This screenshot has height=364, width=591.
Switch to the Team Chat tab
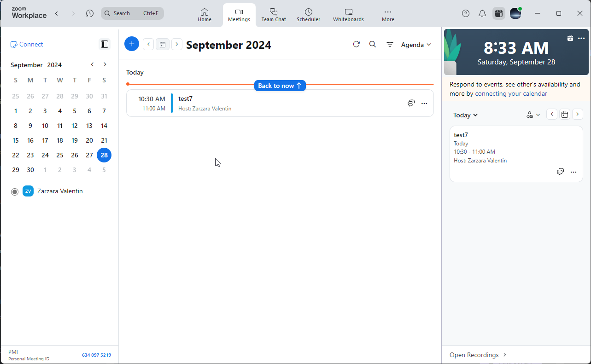[x=274, y=15]
